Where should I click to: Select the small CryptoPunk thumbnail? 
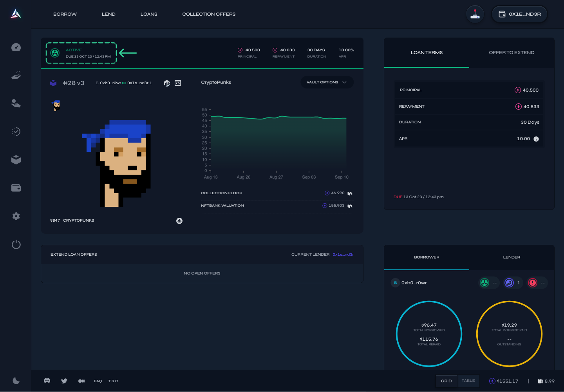coord(56,105)
